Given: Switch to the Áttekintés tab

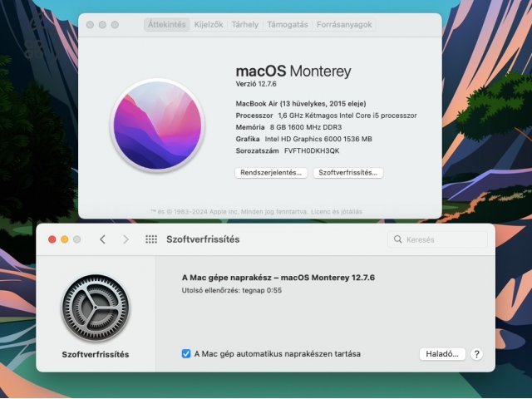Looking at the screenshot, I should pos(166,24).
